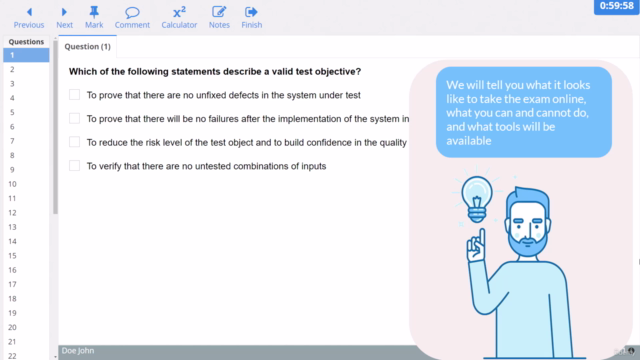640x360 pixels.
Task: Jump to question 7 in the list
Action: (x=26, y=141)
